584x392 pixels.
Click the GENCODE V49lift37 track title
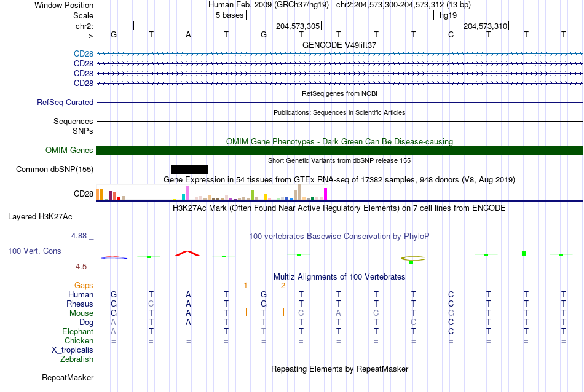tap(339, 45)
